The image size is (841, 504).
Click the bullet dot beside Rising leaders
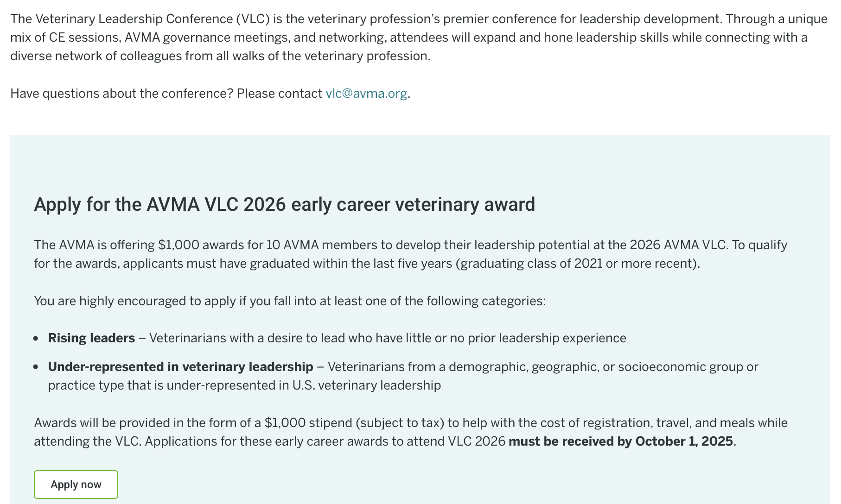click(x=36, y=339)
